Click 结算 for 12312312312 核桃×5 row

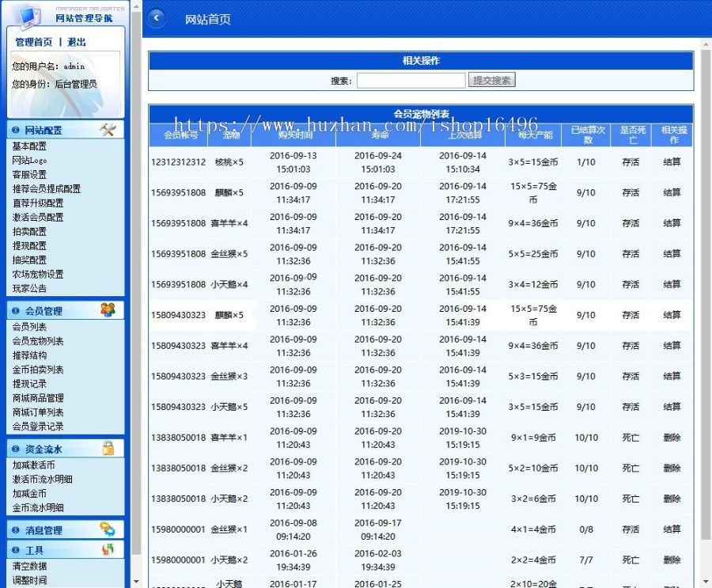[x=672, y=161]
